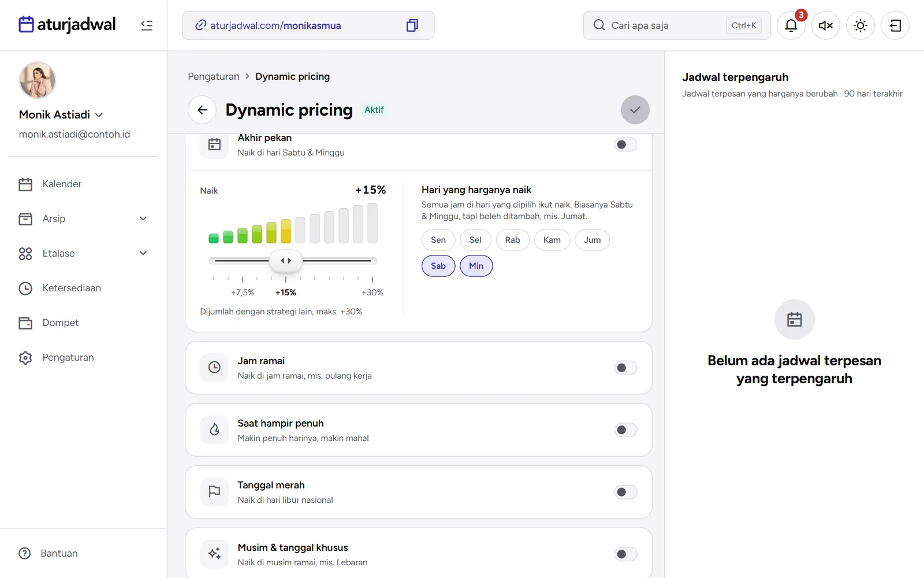Toggle the muted sound icon
This screenshot has width=924, height=578.
[x=826, y=25]
